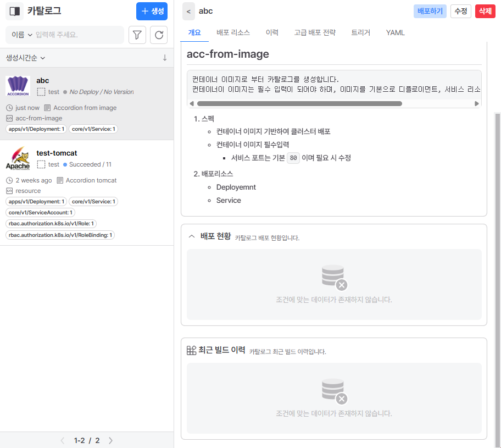Click the Accordion logo of abc
The height and width of the screenshot is (448, 501).
coord(18,86)
